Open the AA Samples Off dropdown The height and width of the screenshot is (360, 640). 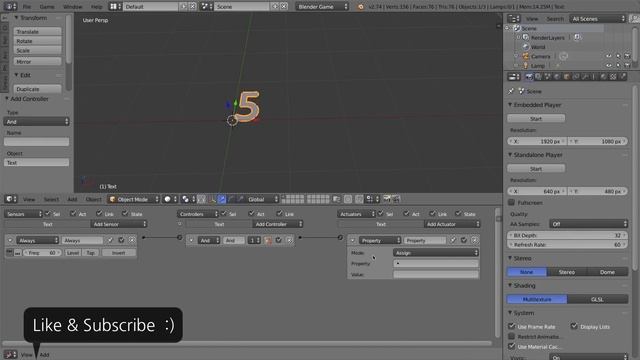[588, 224]
